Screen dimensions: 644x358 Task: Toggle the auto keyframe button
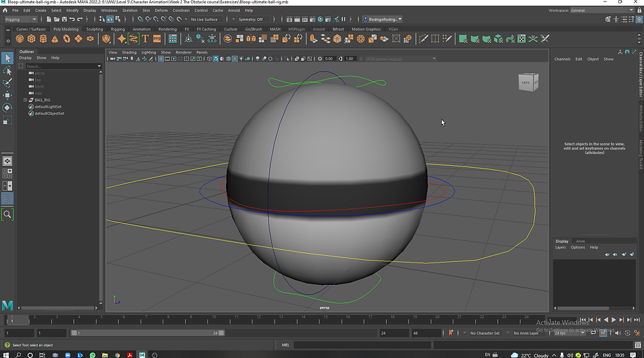627,333
